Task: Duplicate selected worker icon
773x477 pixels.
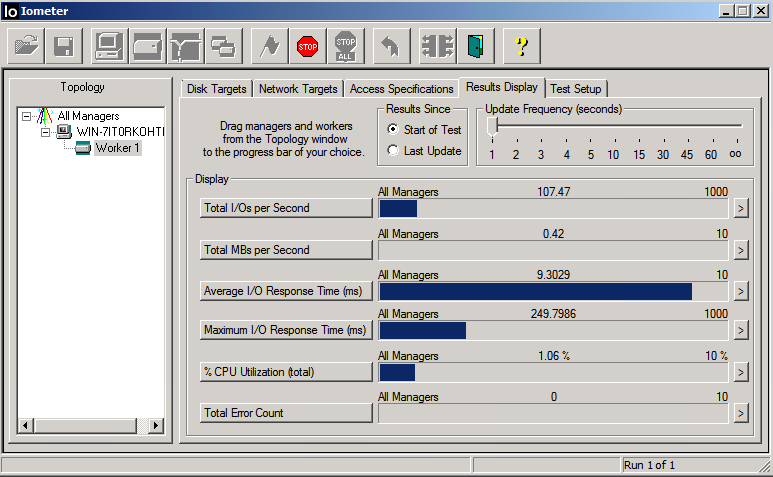Action: coord(224,46)
